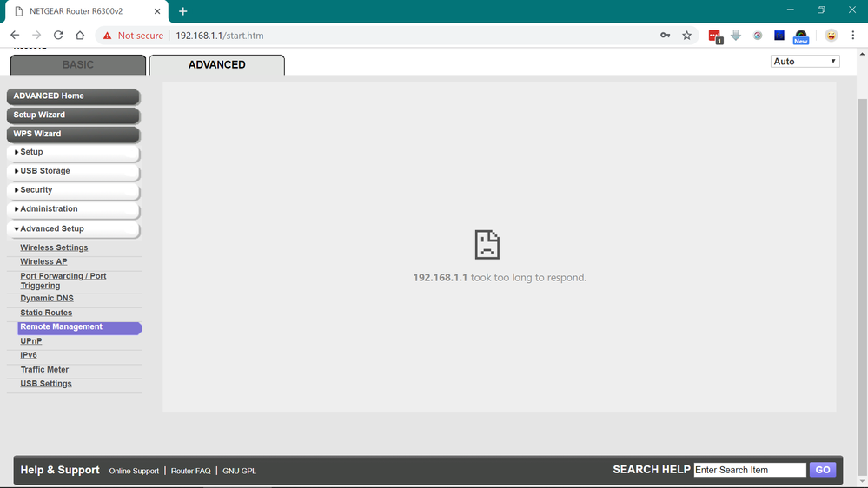
Task: Go to Dynamic DNS
Action: click(47, 298)
